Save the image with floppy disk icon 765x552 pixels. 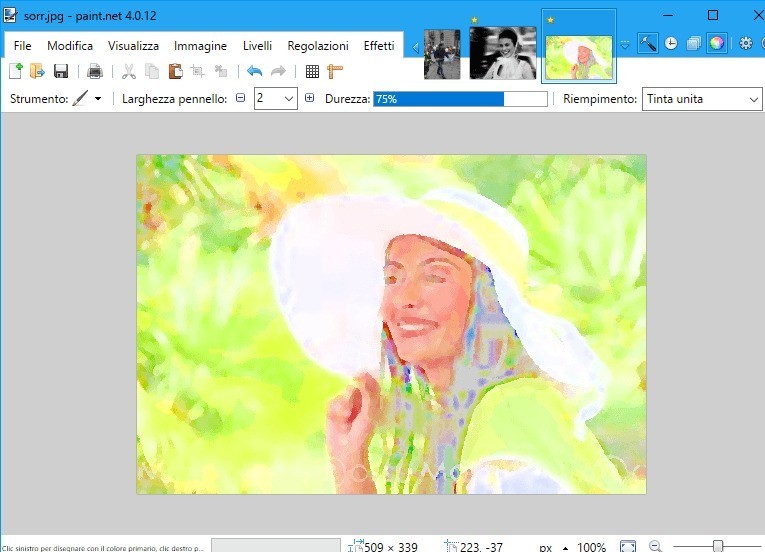coord(61,71)
